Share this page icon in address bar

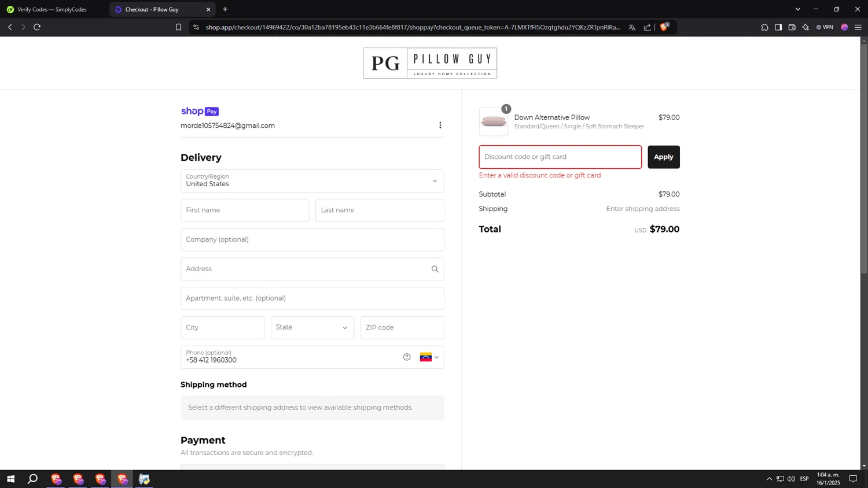(x=647, y=27)
